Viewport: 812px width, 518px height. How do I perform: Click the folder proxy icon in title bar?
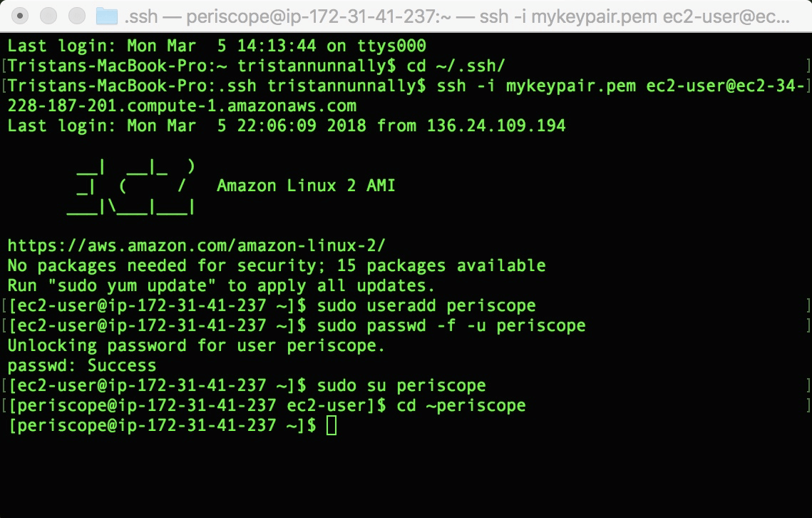[x=106, y=15]
